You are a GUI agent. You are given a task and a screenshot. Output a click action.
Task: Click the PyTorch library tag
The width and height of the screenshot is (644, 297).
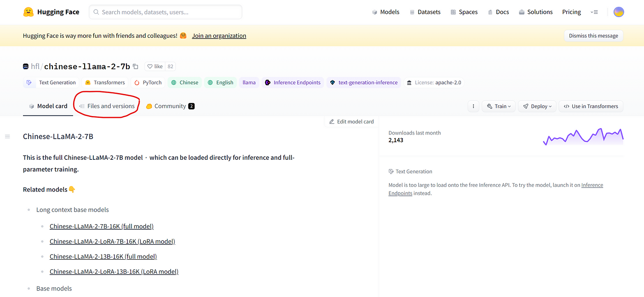coord(147,83)
